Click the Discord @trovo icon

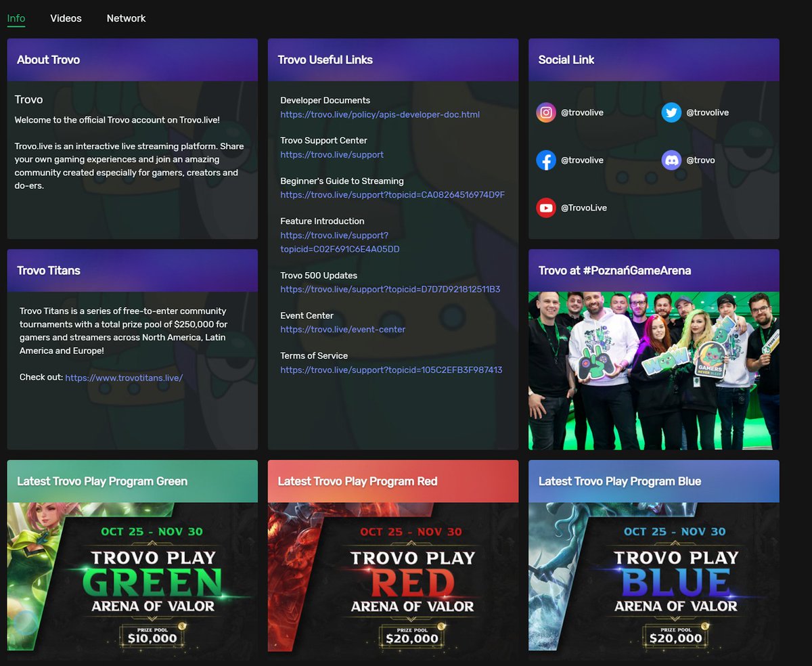click(671, 160)
